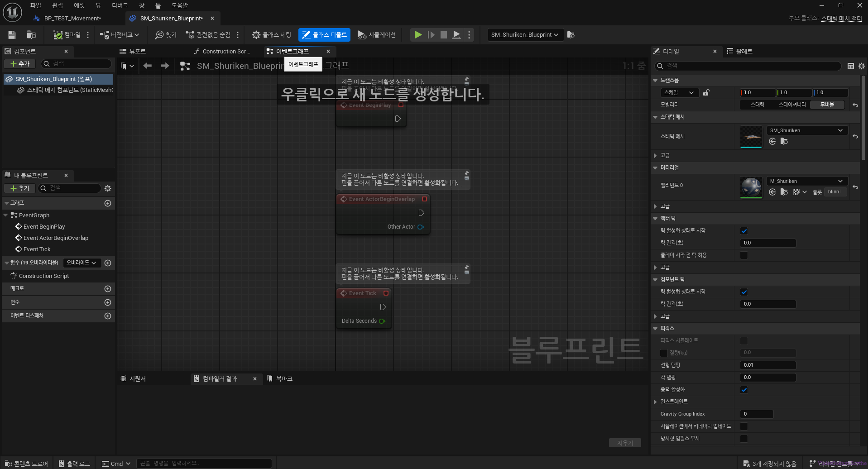This screenshot has height=469, width=868.
Task: Set mobility to 무버블
Action: pos(827,105)
